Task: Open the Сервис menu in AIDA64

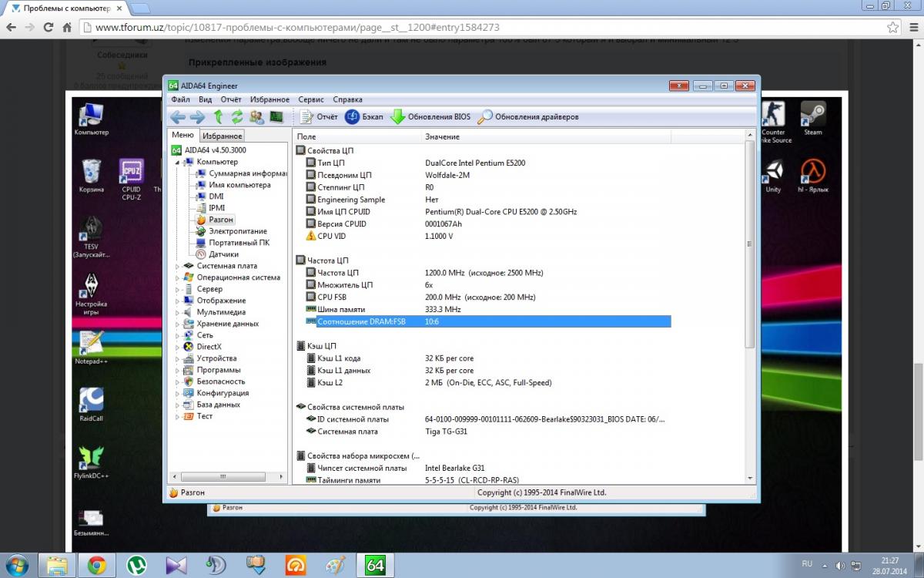Action: click(x=310, y=99)
